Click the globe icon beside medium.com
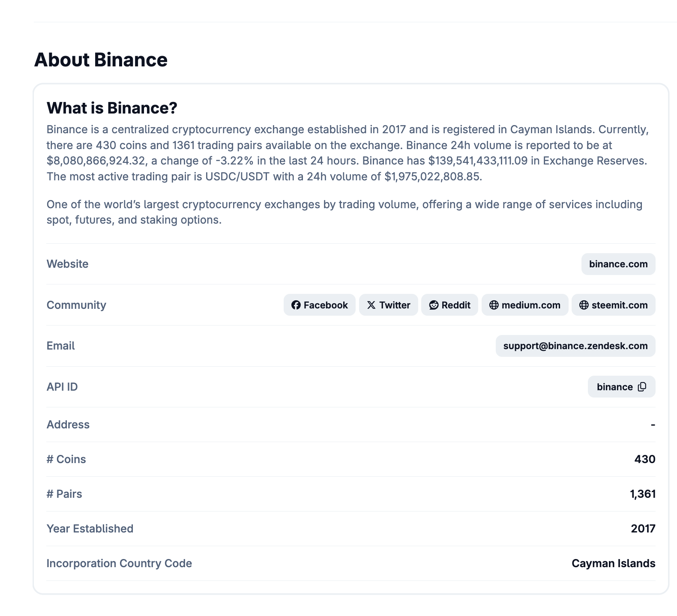The width and height of the screenshot is (677, 616). pyautogui.click(x=494, y=305)
